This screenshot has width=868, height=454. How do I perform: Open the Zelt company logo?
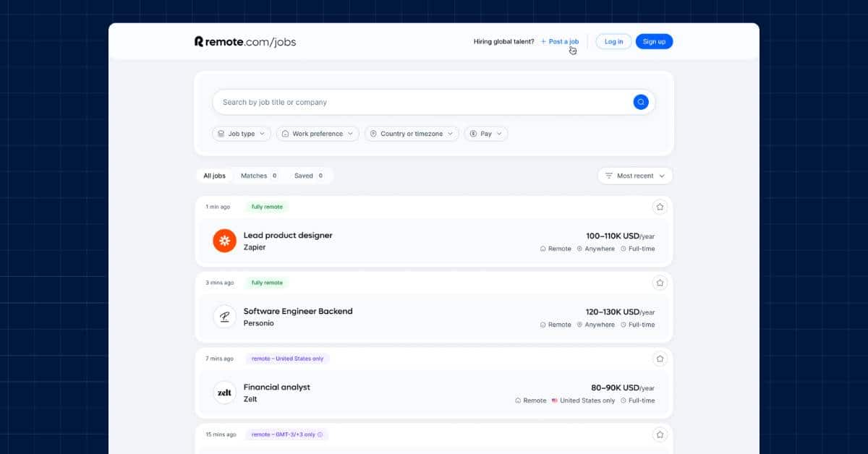[x=224, y=393]
